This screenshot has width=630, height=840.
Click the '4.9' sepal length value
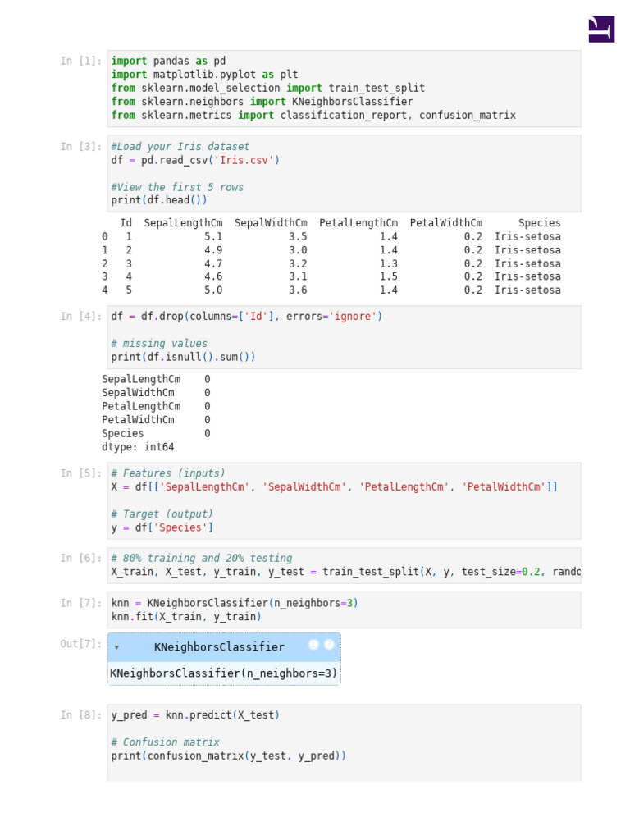tap(213, 250)
